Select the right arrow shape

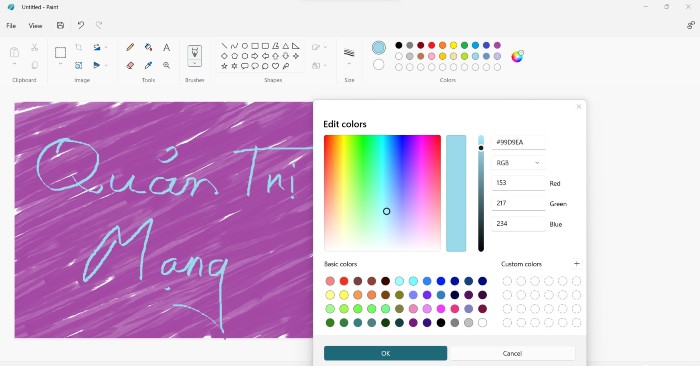click(255, 56)
